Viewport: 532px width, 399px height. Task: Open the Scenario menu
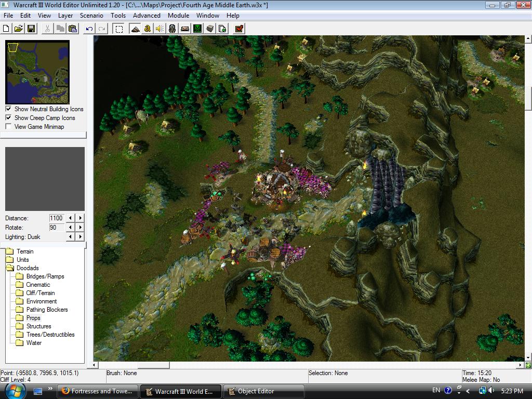91,16
